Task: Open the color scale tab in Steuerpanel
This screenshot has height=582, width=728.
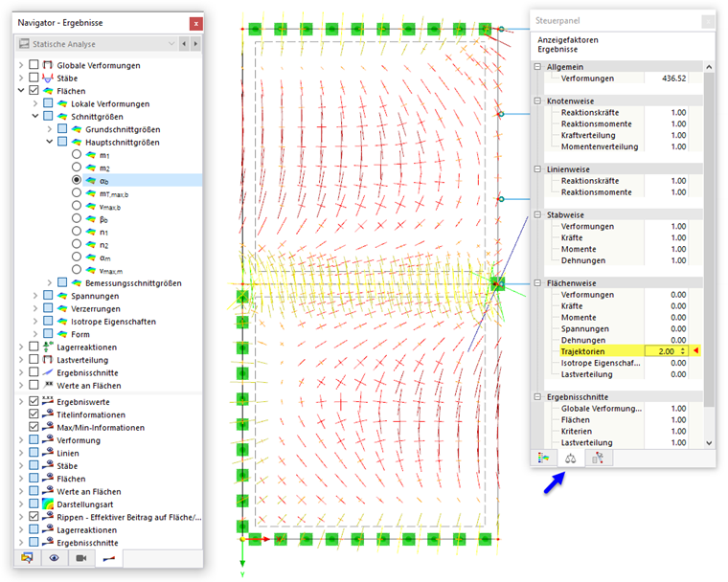Action: pos(544,459)
